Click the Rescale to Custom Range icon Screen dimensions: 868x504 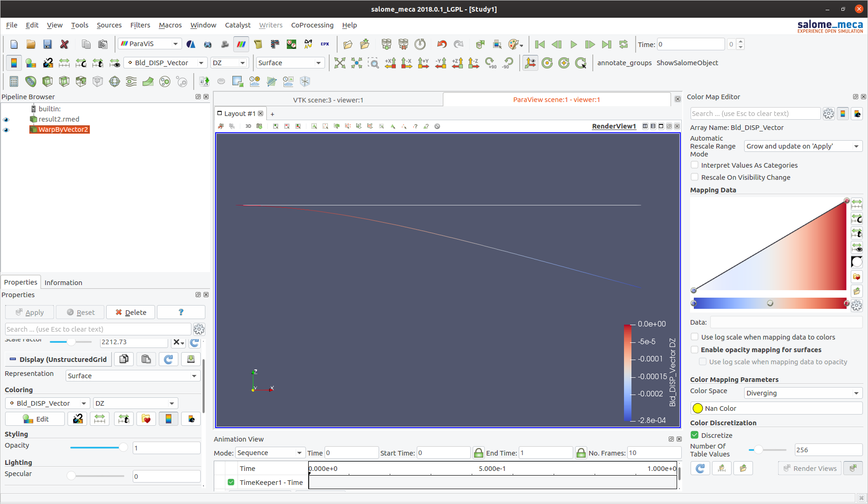coord(81,63)
